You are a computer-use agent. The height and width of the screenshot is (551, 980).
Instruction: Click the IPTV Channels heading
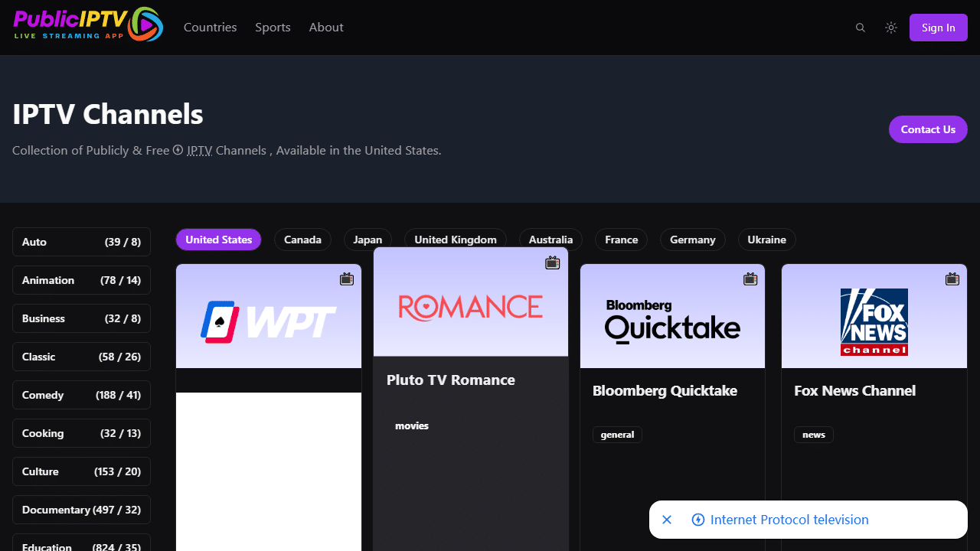pos(108,114)
